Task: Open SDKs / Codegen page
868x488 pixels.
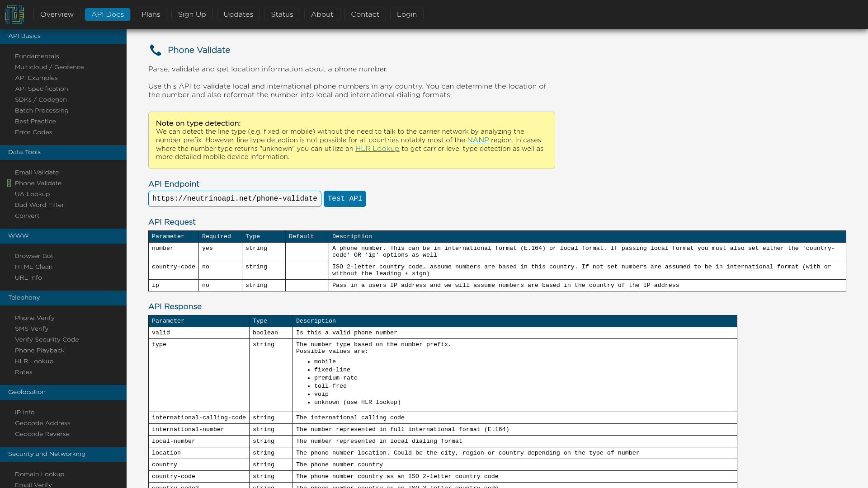Action: tap(41, 100)
